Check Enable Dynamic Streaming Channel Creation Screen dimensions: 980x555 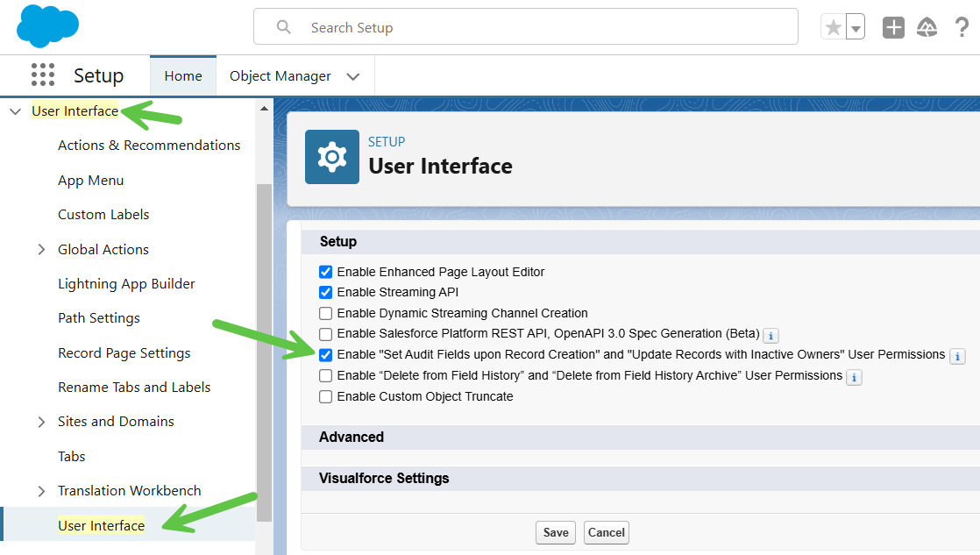325,313
